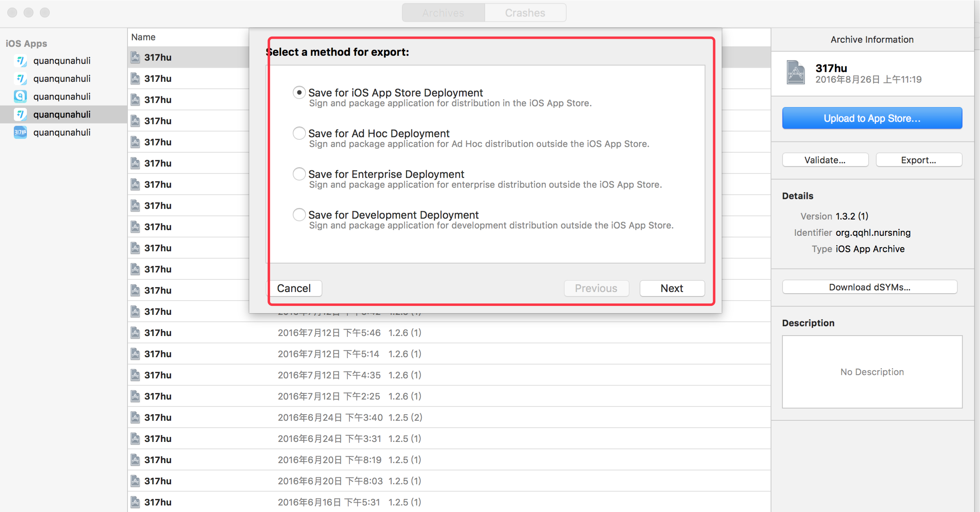Select archive dated 2016年7月12日 下午2:25

(x=449, y=396)
